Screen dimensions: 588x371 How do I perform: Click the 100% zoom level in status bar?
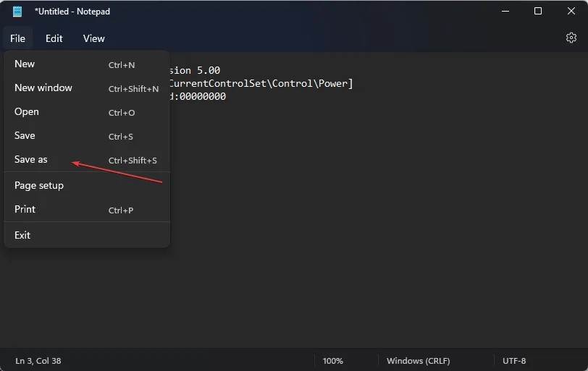coord(332,361)
